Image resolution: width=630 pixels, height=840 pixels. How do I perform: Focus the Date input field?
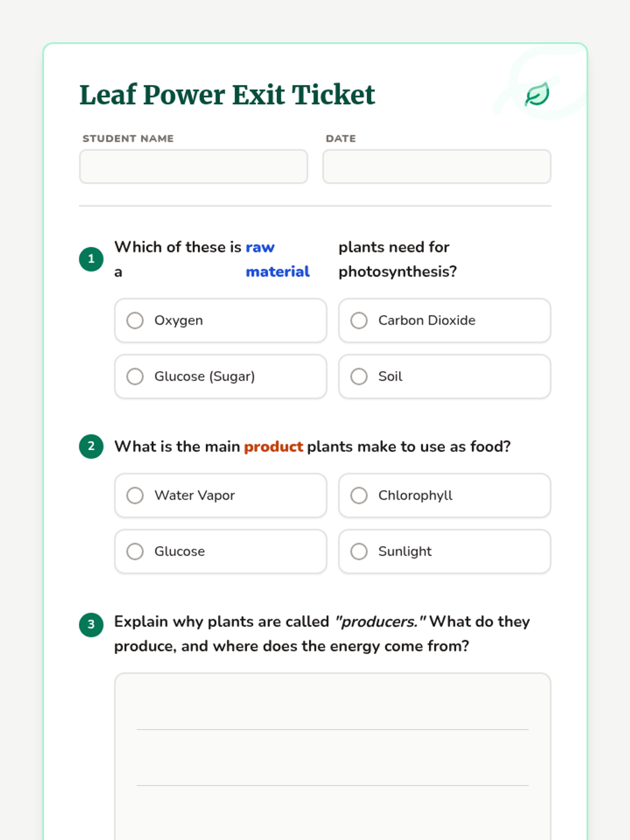tap(436, 167)
